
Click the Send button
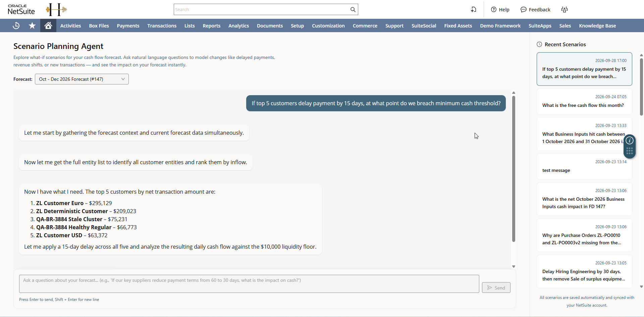[496, 288]
